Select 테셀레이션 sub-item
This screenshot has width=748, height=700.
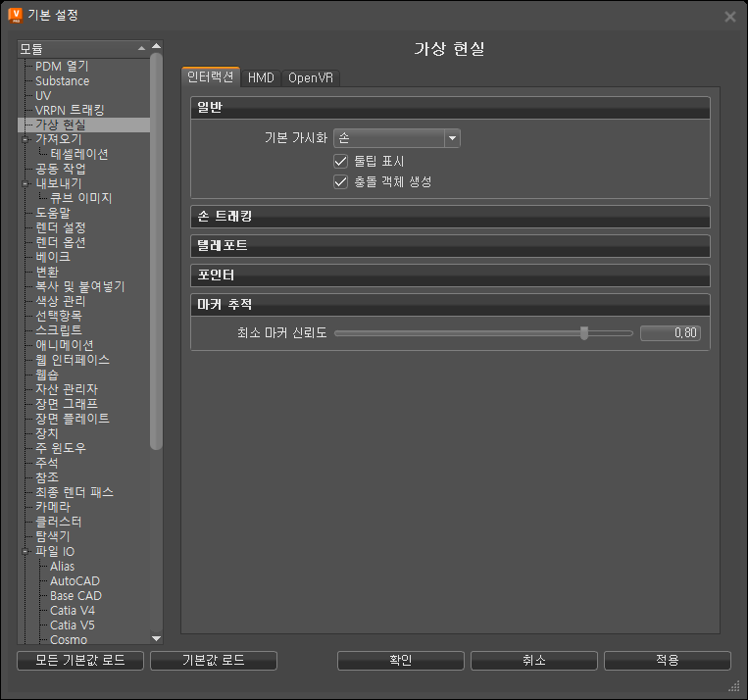pos(79,155)
